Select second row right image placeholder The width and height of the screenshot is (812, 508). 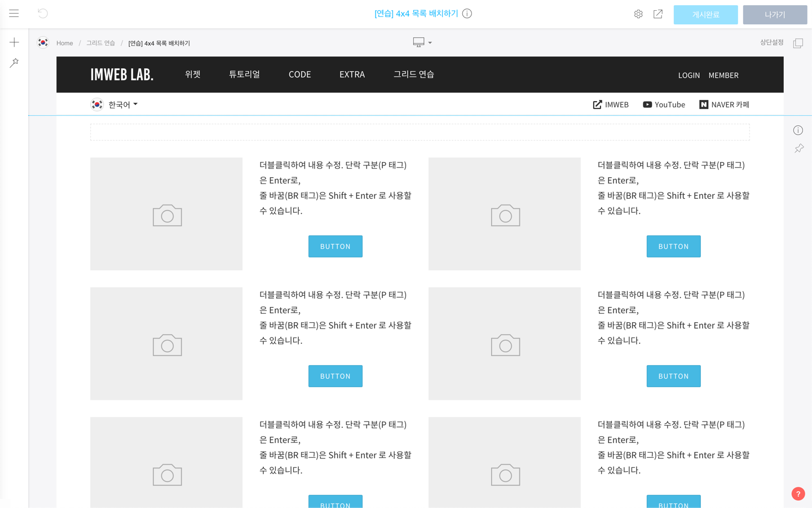[505, 344]
